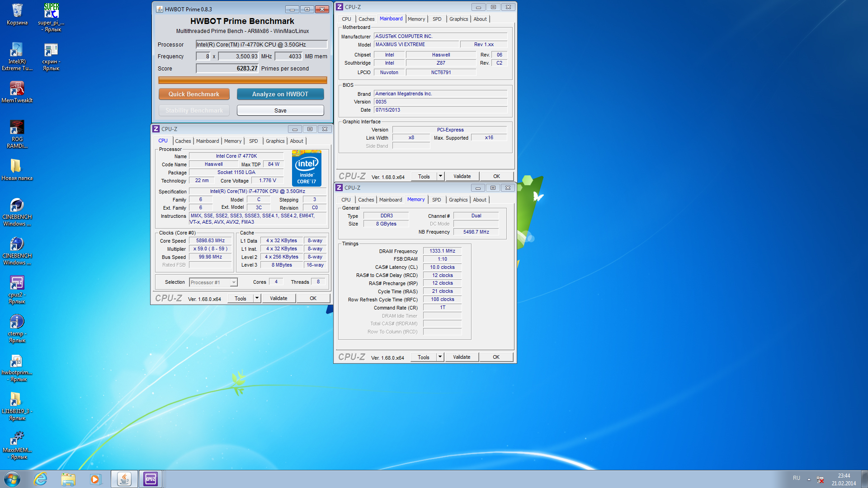
Task: Click the RU language indicator in the tray
Action: (x=797, y=478)
